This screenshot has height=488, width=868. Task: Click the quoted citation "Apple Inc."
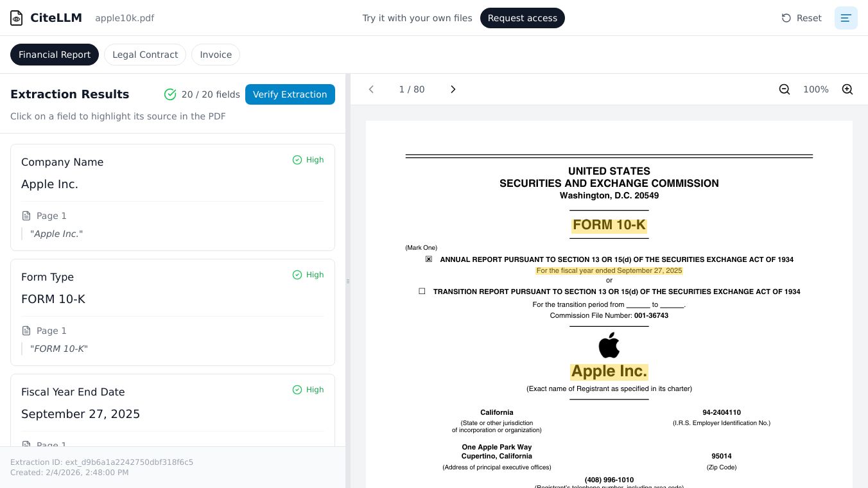(56, 234)
